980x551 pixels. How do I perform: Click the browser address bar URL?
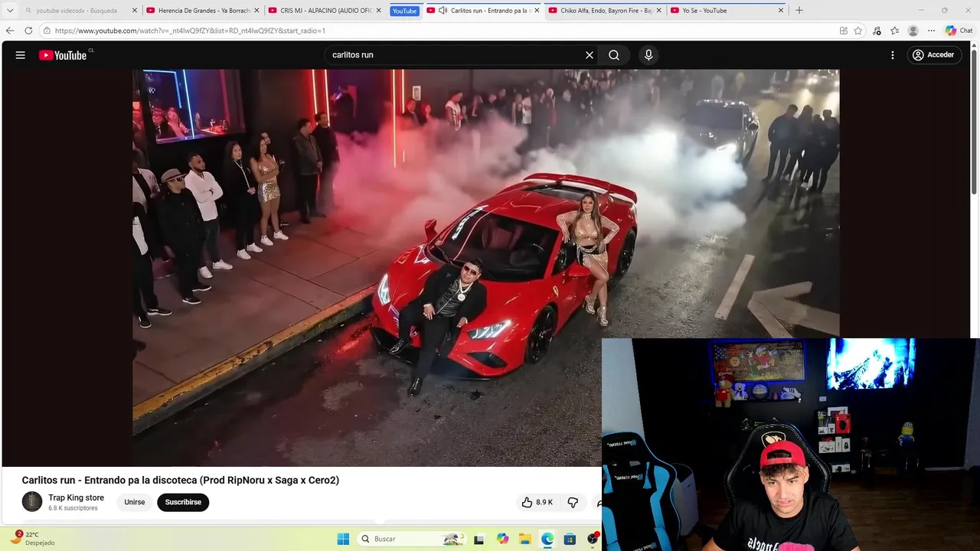pos(190,31)
